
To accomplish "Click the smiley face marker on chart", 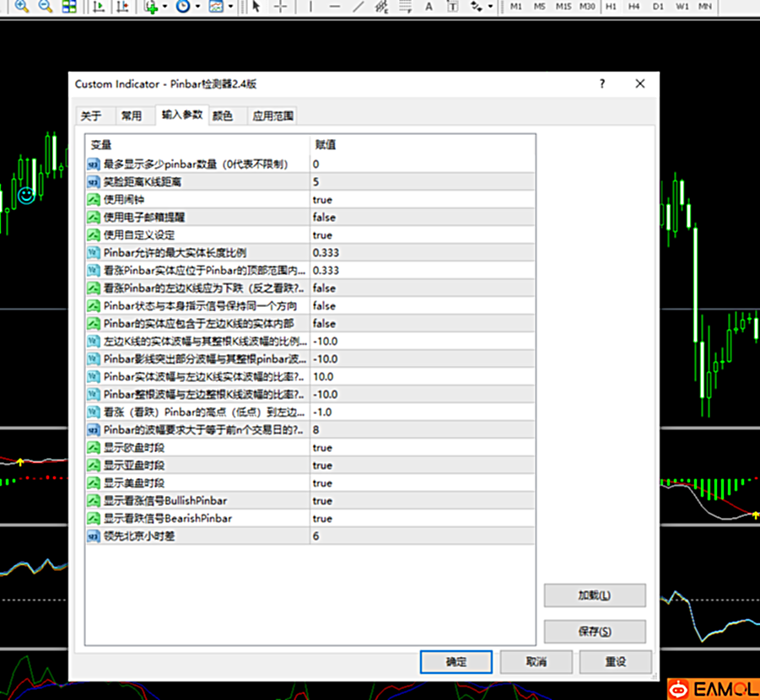I will coord(27,196).
